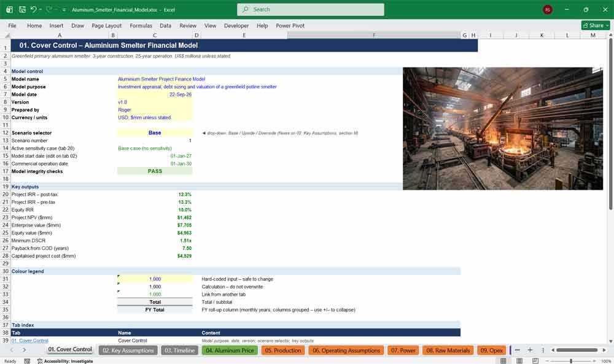Screen dimensions: 614x364
Task: Switch to 03. Timeline sheet tab
Action: coord(179,350)
